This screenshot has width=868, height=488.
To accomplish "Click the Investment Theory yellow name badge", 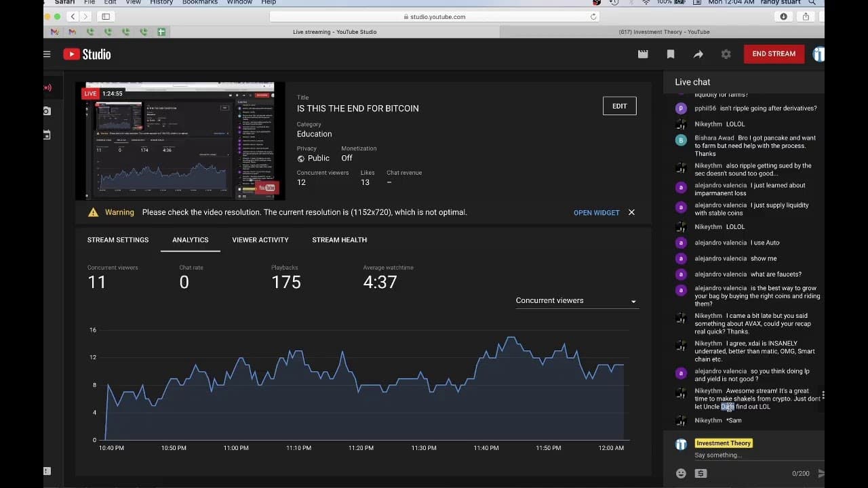I will (724, 443).
